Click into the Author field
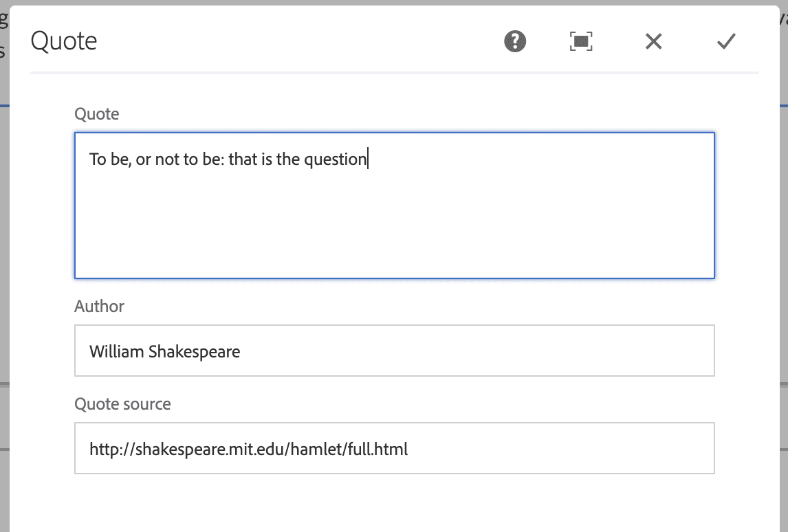 395,351
